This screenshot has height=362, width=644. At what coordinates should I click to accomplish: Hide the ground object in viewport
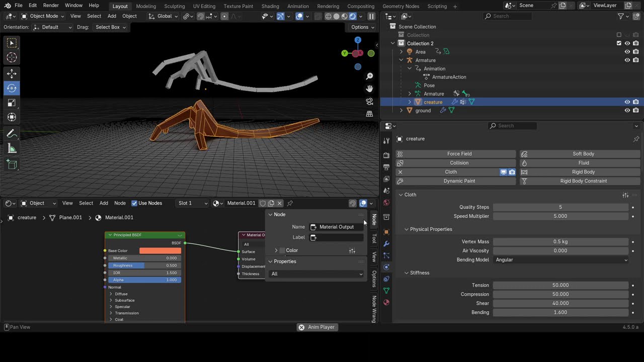(627, 111)
